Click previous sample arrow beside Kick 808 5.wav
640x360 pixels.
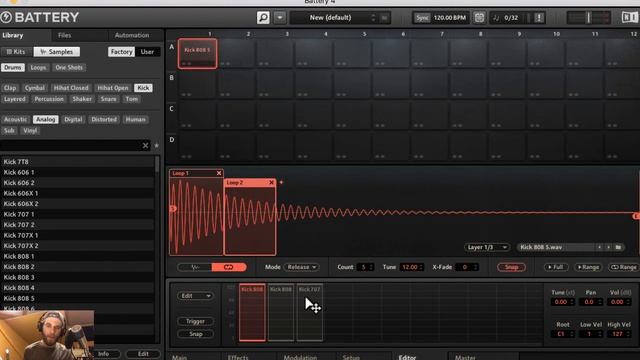pos(599,247)
